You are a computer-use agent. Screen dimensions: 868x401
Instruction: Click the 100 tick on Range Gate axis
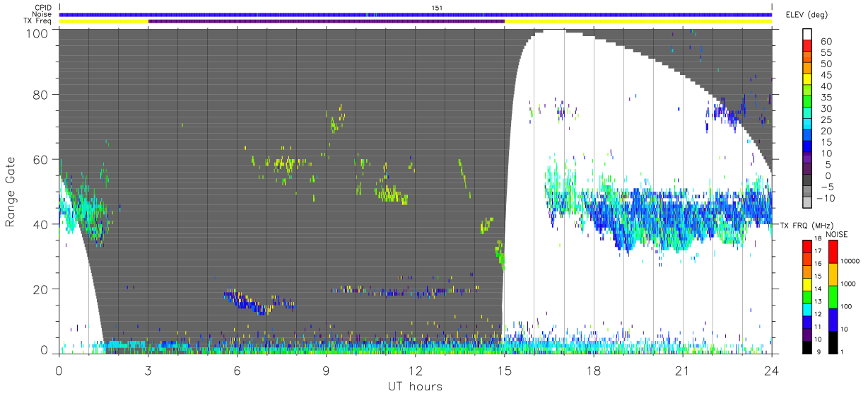pos(37,33)
